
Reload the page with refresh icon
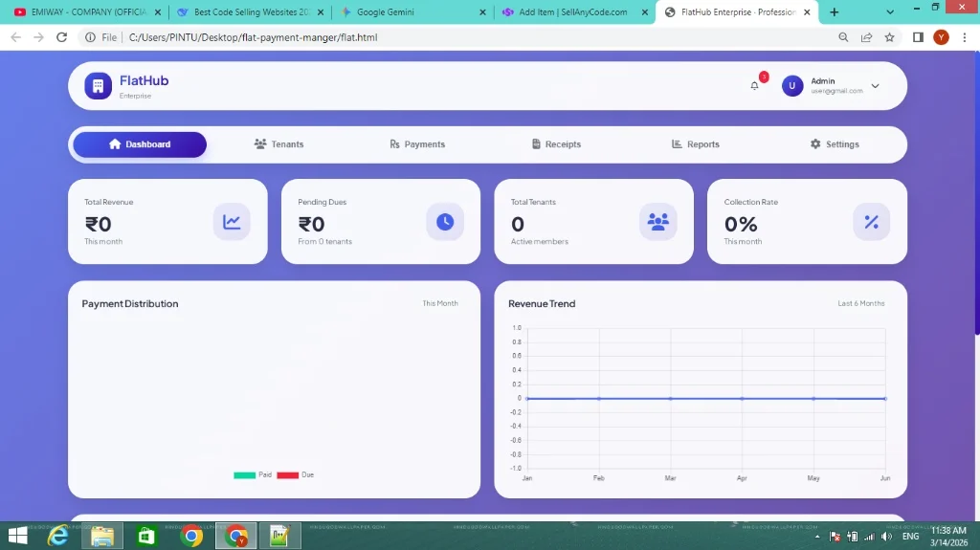tap(61, 37)
